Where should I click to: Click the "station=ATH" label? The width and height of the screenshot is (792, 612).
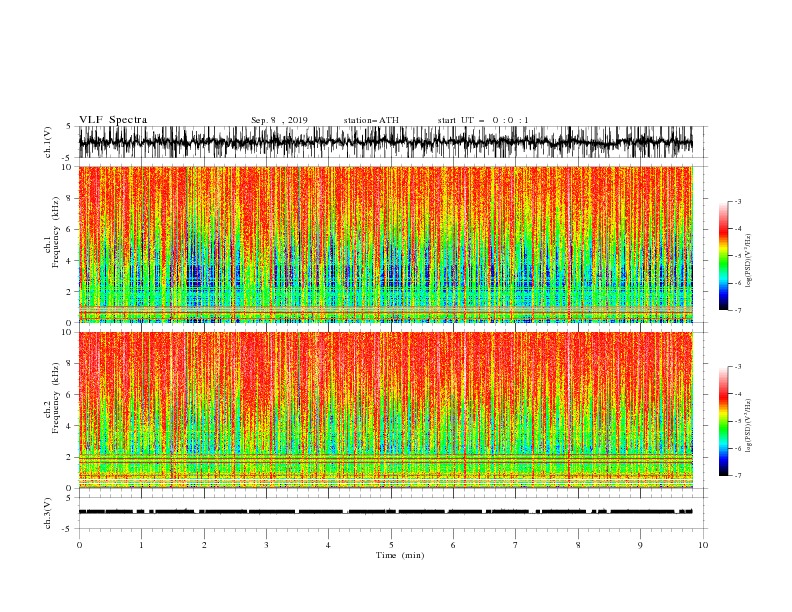(x=371, y=120)
